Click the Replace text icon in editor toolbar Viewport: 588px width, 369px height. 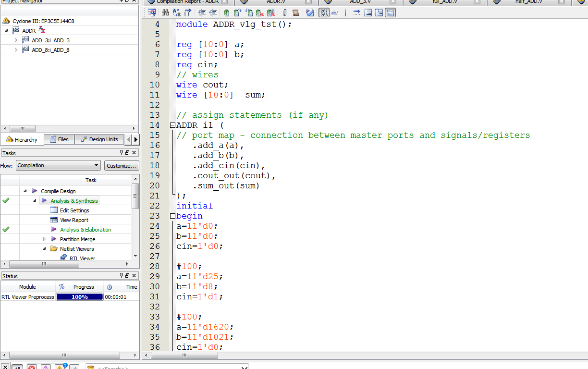[x=176, y=12]
